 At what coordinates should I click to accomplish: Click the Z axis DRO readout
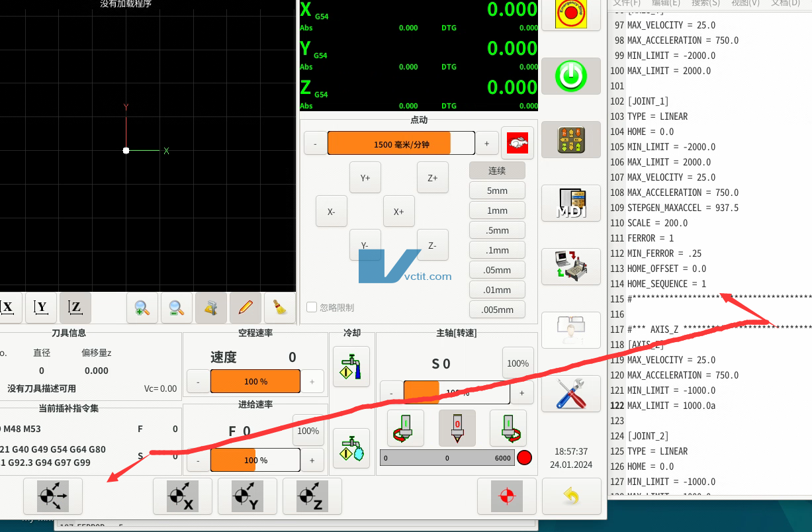(x=419, y=93)
